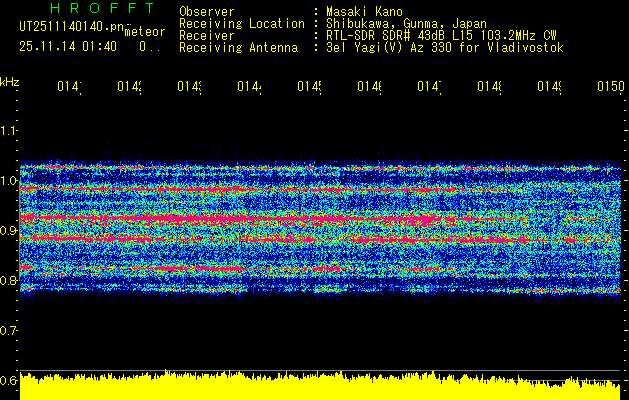Click the date stamp 25.11.14 01:40
629x400 pixels.
(x=68, y=47)
